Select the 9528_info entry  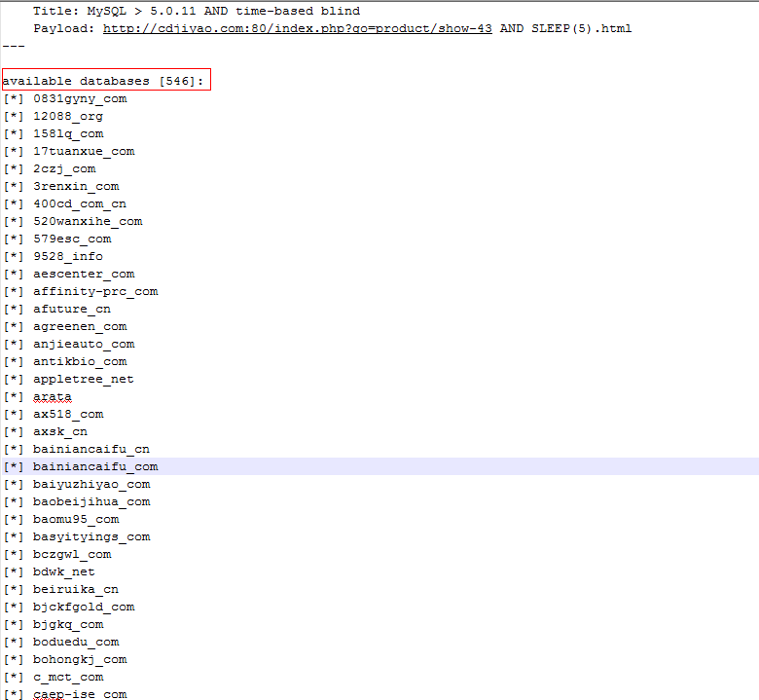coord(68,256)
